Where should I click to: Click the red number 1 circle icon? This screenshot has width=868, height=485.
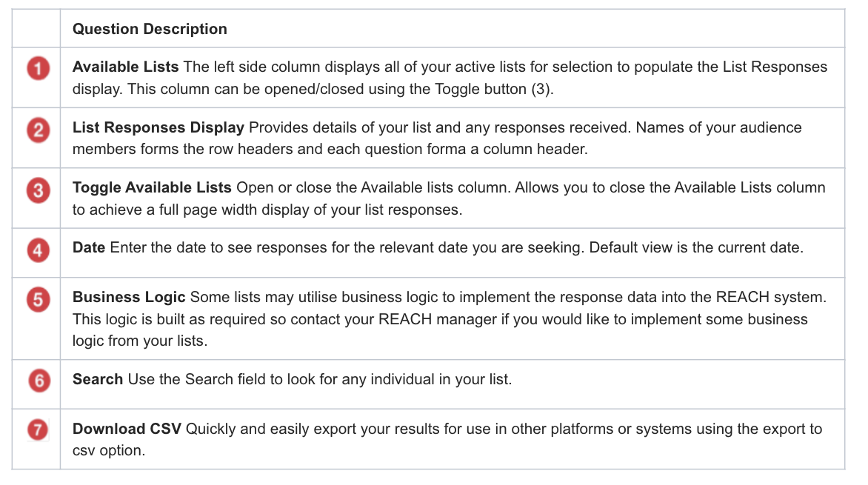tap(37, 70)
